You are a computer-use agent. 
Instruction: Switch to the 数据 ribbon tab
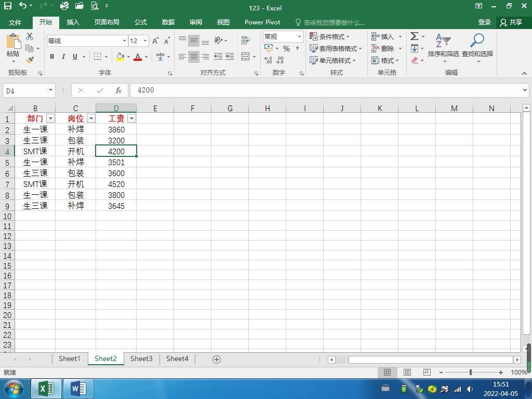(168, 22)
